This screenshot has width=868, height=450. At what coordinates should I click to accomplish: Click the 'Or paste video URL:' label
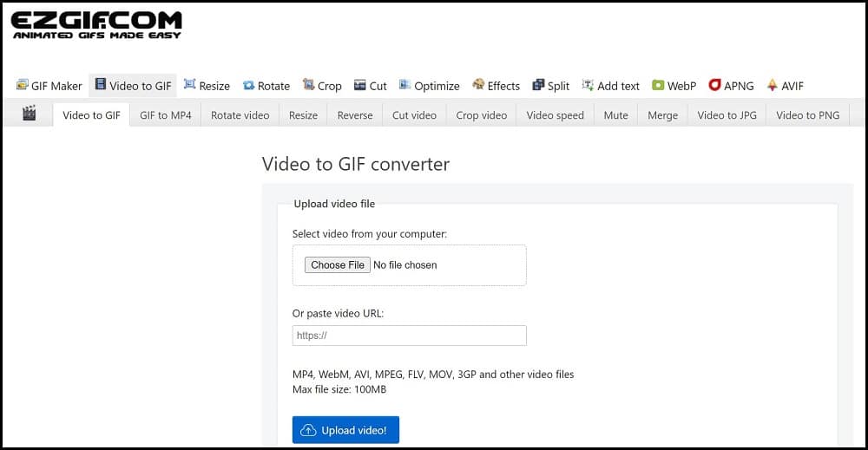(338, 314)
